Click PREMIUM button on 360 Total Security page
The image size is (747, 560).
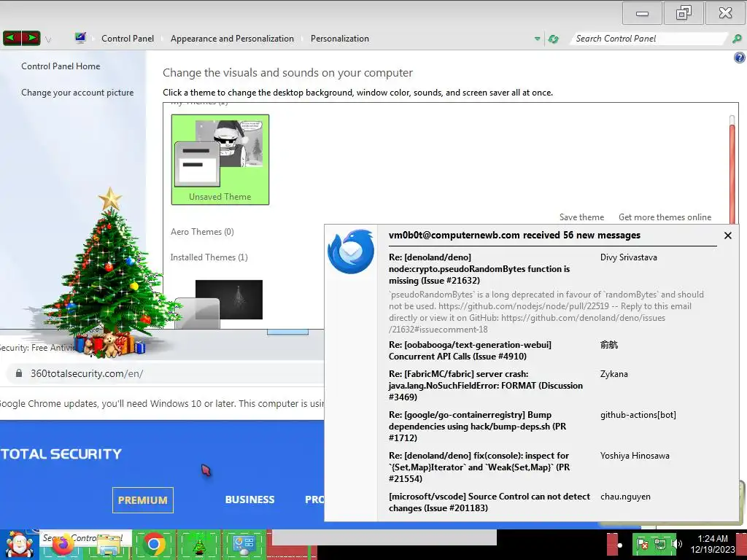pos(143,500)
